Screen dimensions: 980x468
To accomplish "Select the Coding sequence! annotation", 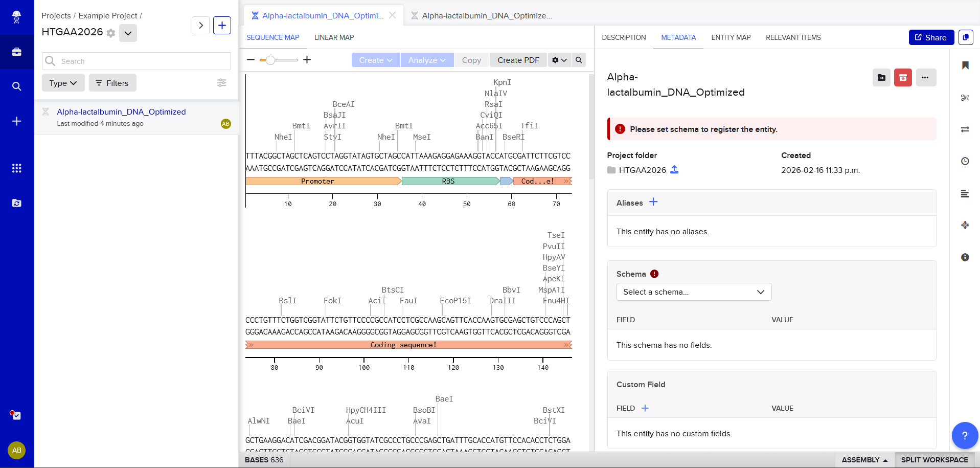I will 408,345.
